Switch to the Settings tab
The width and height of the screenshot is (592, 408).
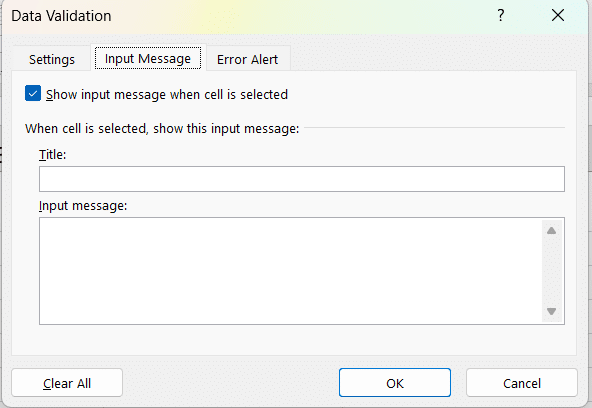pyautogui.click(x=52, y=59)
